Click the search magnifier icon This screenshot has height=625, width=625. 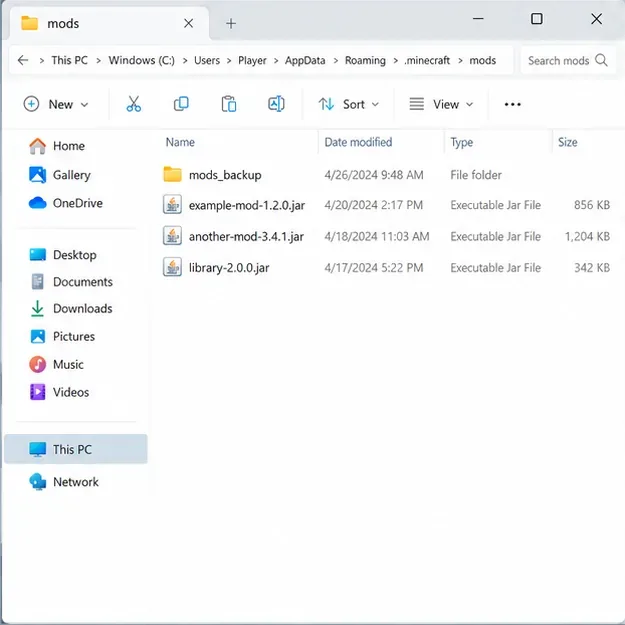(x=601, y=61)
